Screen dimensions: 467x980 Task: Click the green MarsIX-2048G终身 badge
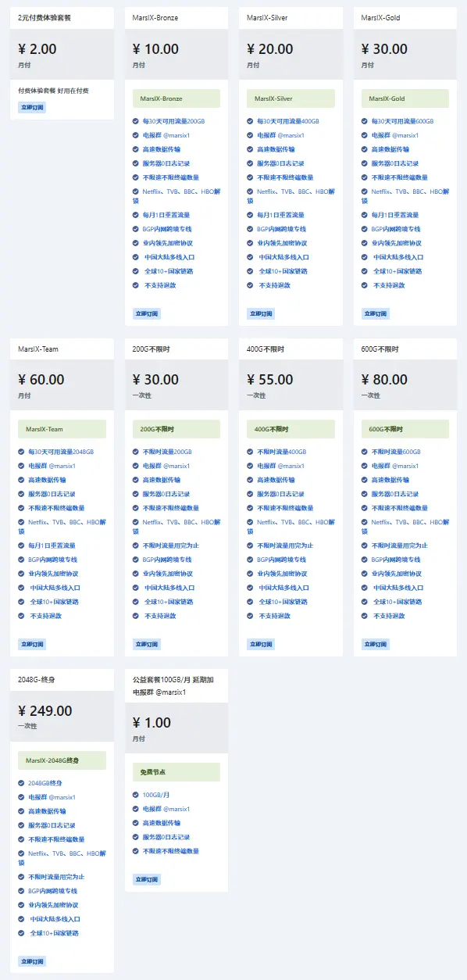tap(62, 760)
